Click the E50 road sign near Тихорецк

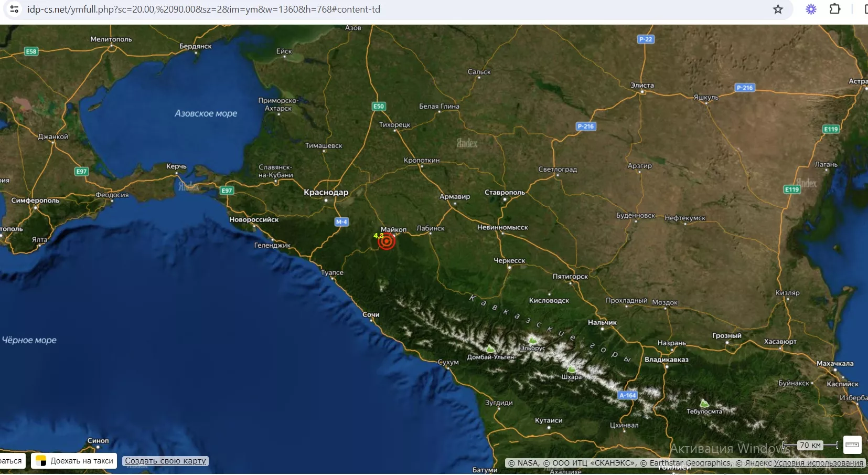click(378, 106)
